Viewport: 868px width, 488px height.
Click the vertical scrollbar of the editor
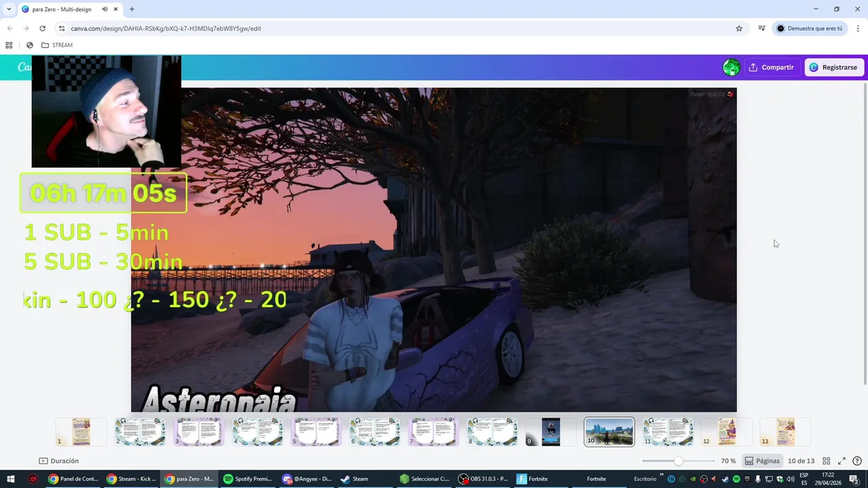point(864,233)
